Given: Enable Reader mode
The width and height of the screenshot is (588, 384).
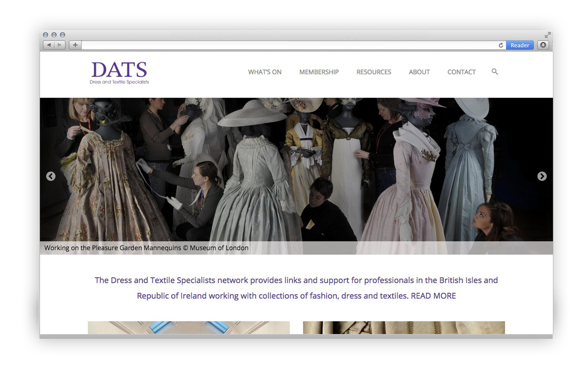Looking at the screenshot, I should point(520,45).
